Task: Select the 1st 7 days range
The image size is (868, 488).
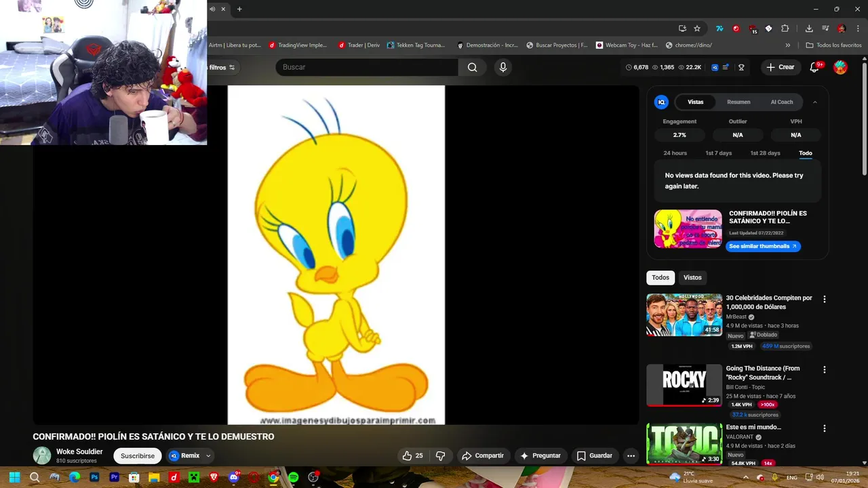Action: coord(718,153)
